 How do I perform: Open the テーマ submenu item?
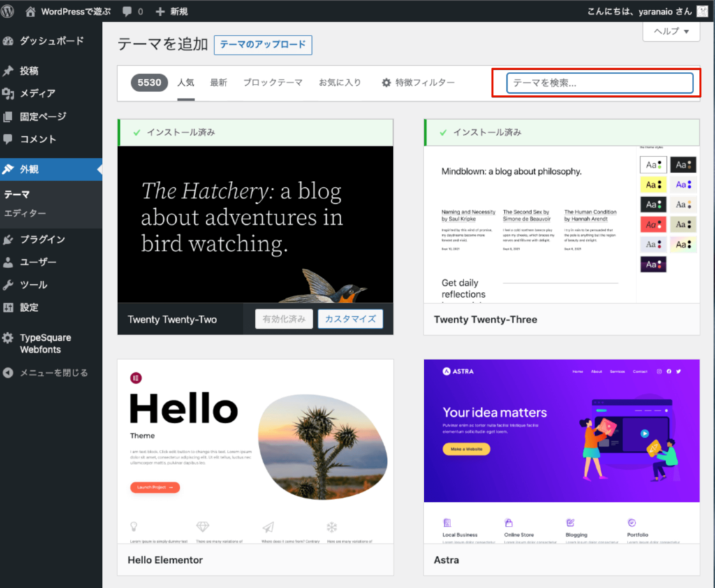point(17,194)
